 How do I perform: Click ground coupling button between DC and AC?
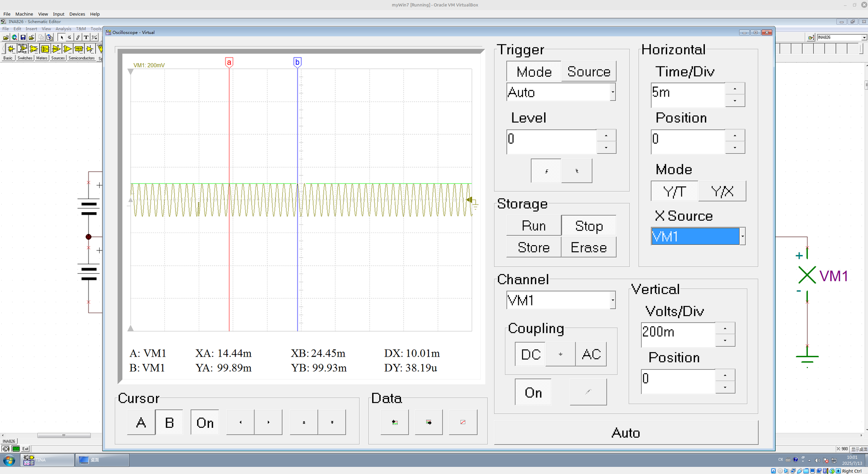560,354
